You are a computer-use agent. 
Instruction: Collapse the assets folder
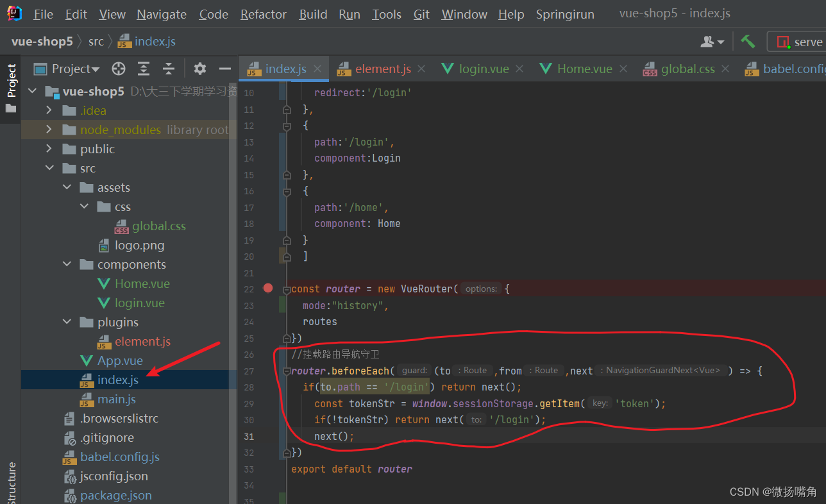[x=67, y=187]
